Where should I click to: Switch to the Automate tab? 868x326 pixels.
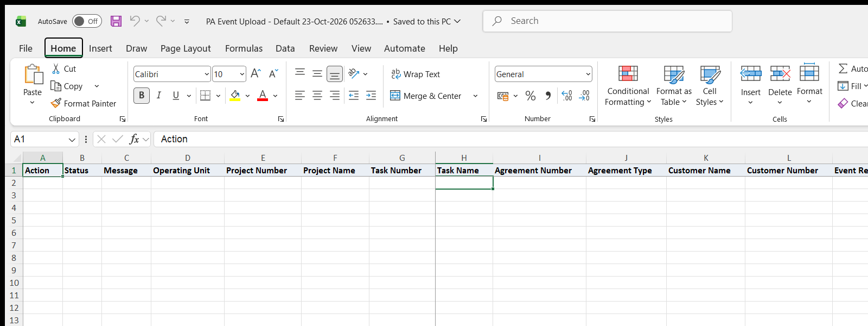(x=404, y=48)
